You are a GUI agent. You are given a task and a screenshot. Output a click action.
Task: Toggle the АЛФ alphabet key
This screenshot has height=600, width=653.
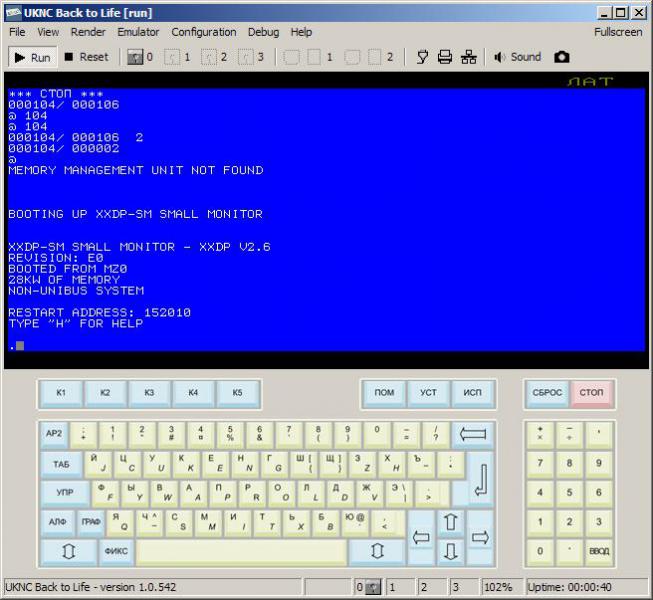(x=57, y=521)
